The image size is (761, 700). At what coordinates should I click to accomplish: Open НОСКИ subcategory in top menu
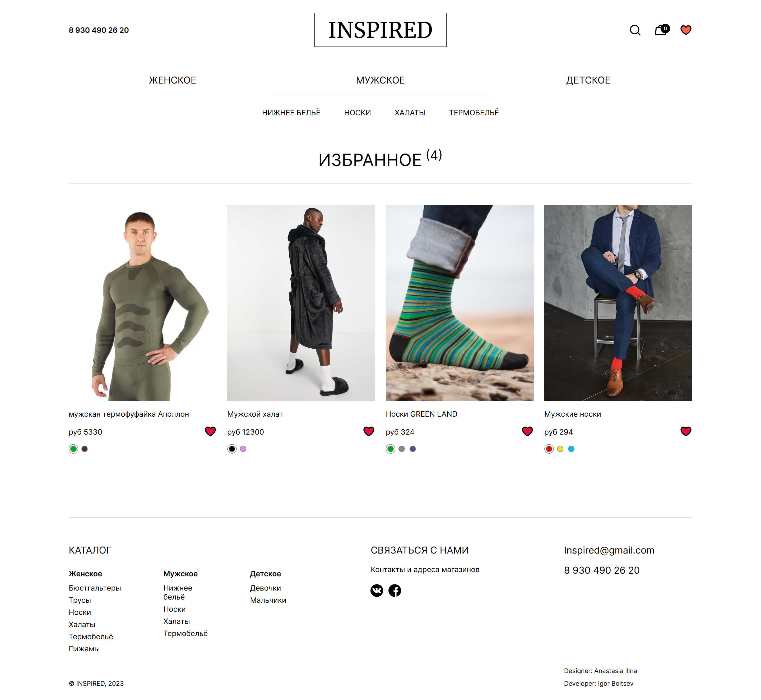357,113
